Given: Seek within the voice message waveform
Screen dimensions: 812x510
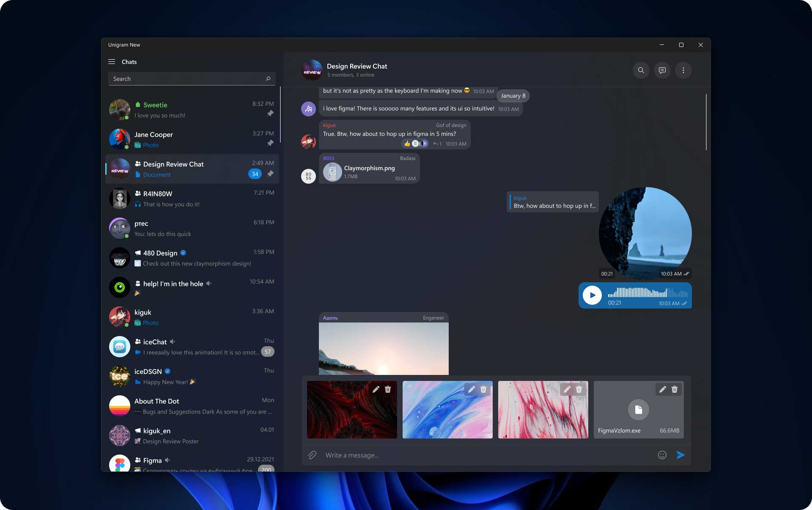Looking at the screenshot, I should [x=647, y=292].
